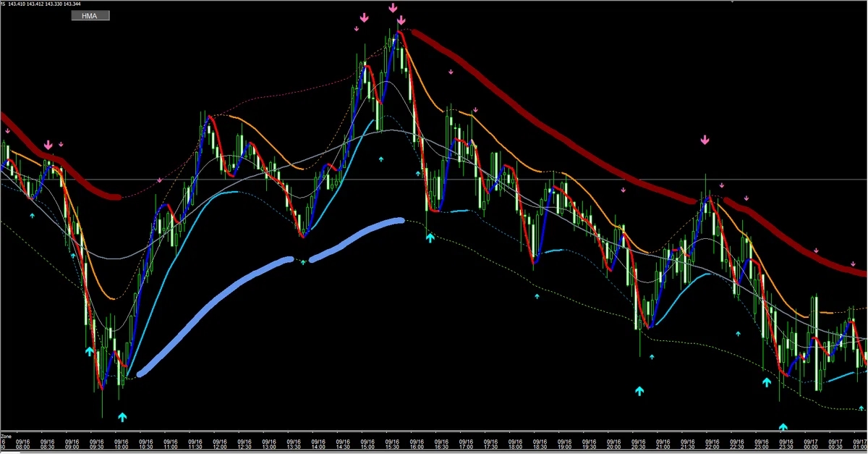Click the cyan arrow touching the time axis at 23:30

pyautogui.click(x=783, y=427)
